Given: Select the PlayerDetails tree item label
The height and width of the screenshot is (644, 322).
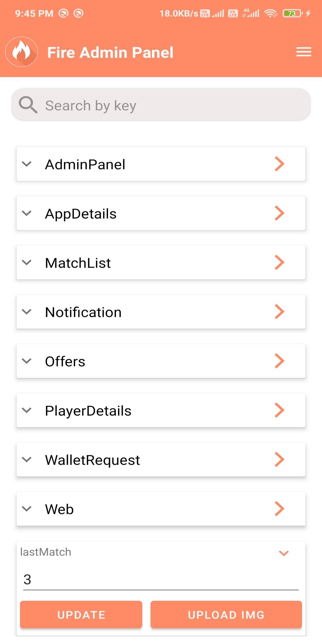Looking at the screenshot, I should (88, 411).
